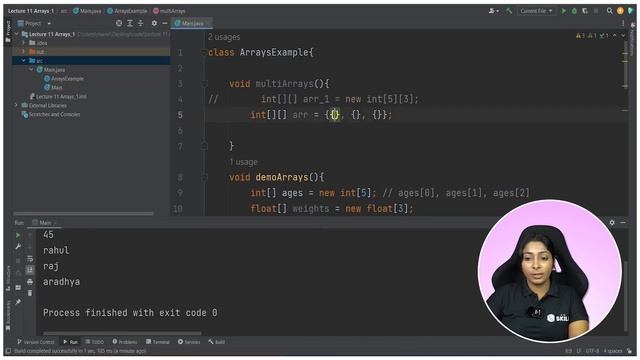Restore layout icon in Run panel
The width and height of the screenshot is (640, 360).
[x=18, y=288]
